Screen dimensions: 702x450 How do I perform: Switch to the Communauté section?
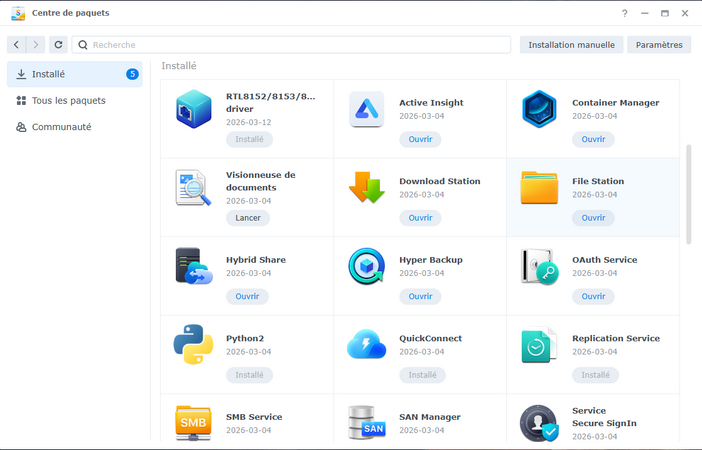tap(61, 127)
